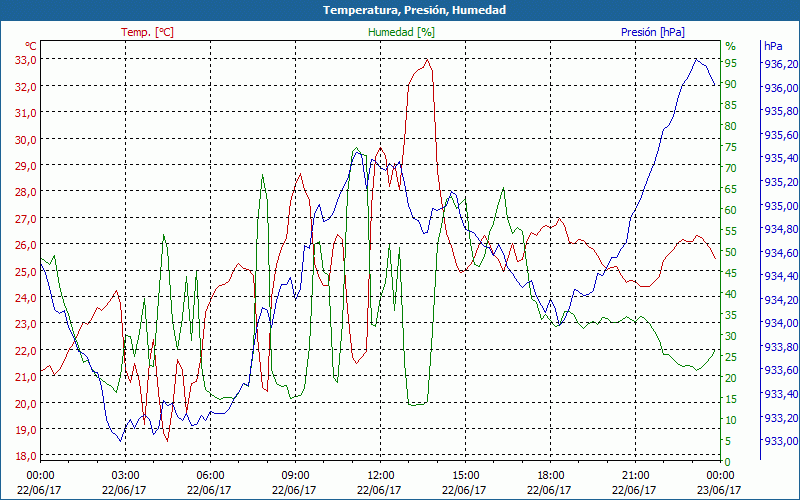Click the "12:00" time axis label
Image resolution: width=800 pixels, height=500 pixels.
(x=381, y=477)
